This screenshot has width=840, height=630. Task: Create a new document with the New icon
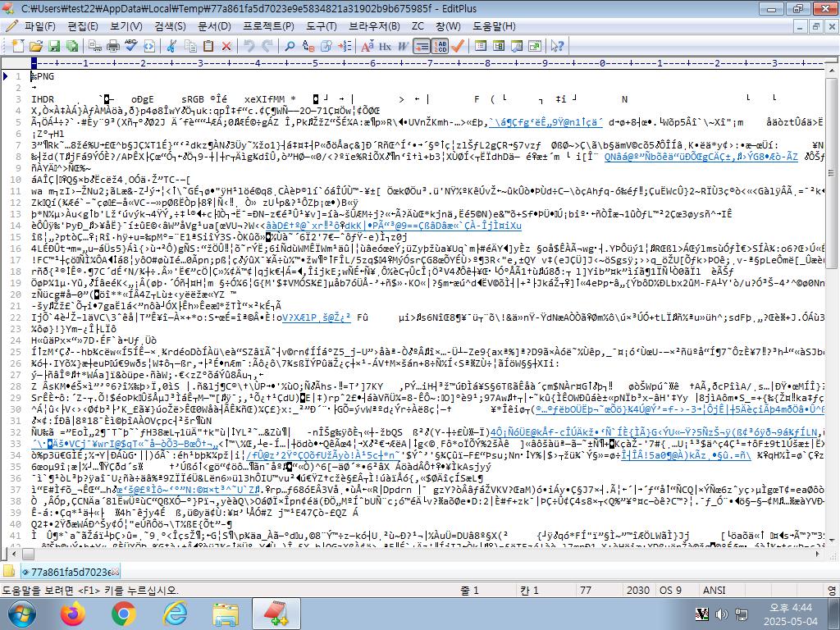[18, 46]
